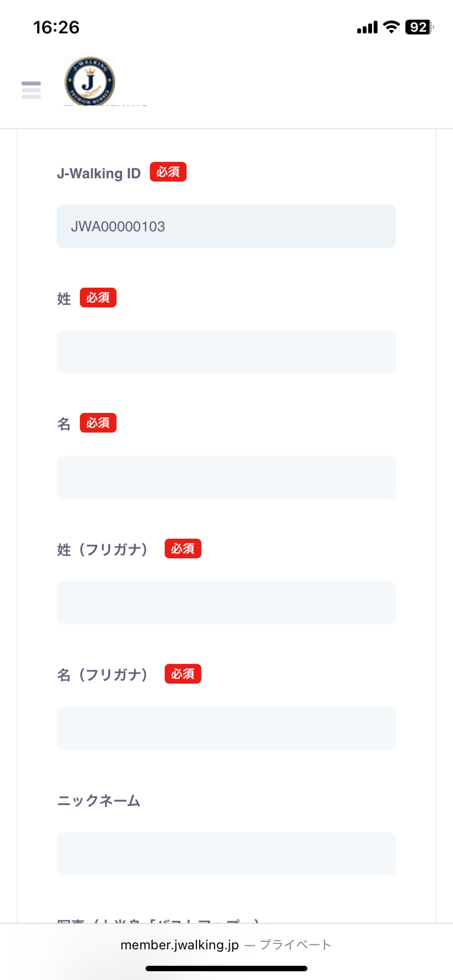Tap the 必須 badge beside 名 label

[98, 423]
